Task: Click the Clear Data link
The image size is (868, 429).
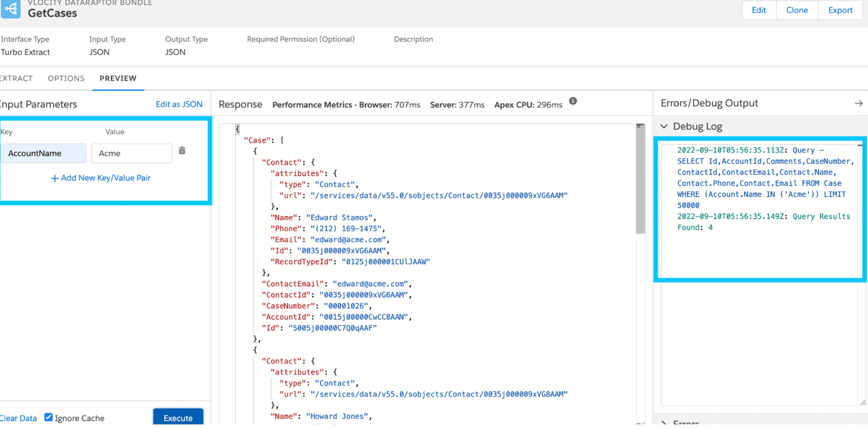Action: 18,418
